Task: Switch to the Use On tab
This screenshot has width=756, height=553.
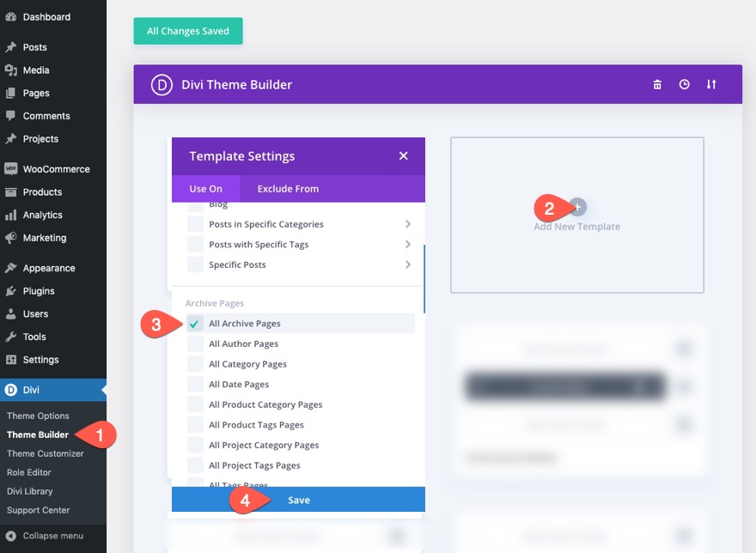Action: coord(206,189)
